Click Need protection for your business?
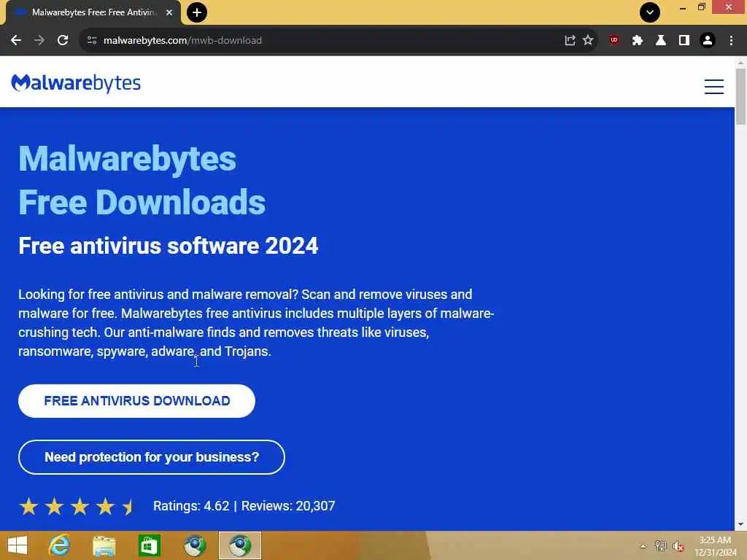Screen dimensions: 747x560 pos(152,457)
